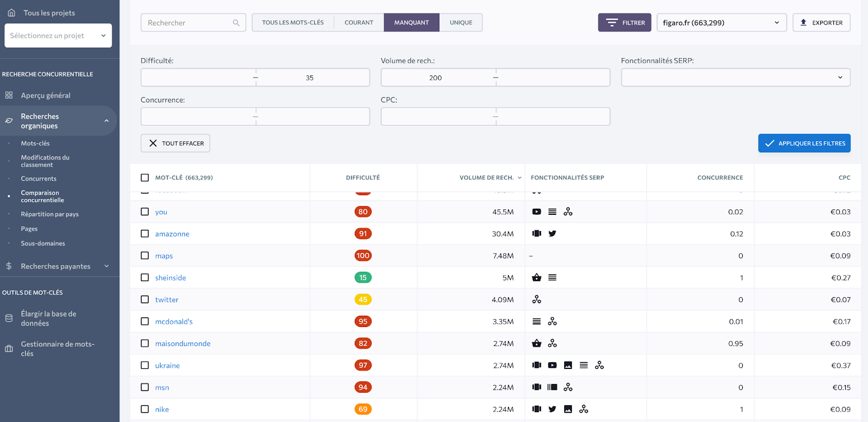
Task: Click the home icon beside Tous les projets
Action: click(11, 12)
